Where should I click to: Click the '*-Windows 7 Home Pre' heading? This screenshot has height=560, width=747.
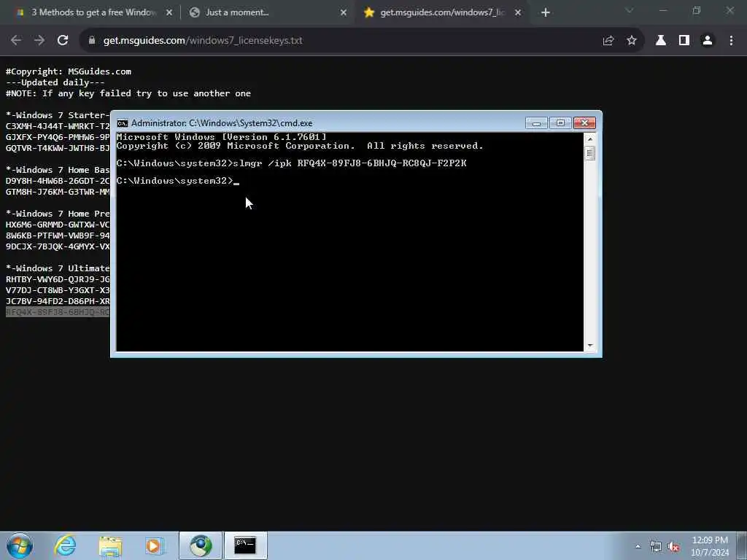coord(58,214)
